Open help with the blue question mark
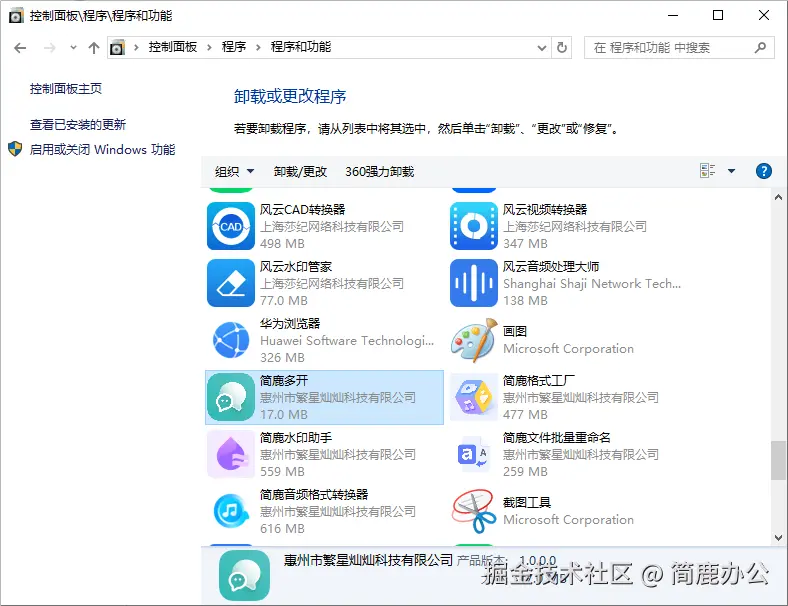 click(x=763, y=171)
